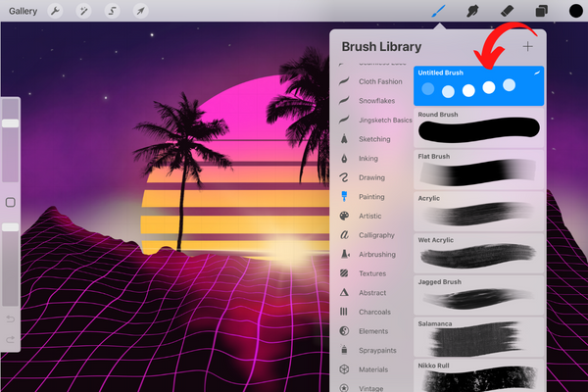This screenshot has height=392, width=588.
Task: Open the Adjustments magic wand menu
Action: (x=86, y=11)
